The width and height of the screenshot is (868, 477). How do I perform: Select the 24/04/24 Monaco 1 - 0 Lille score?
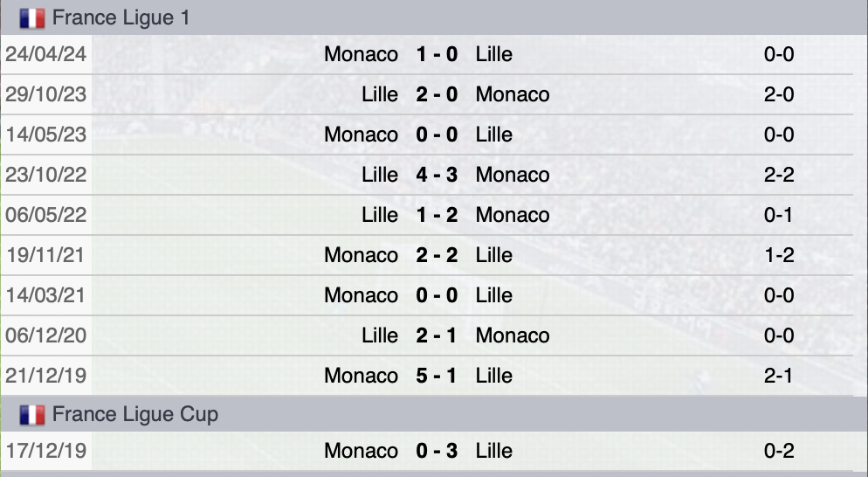tap(437, 54)
